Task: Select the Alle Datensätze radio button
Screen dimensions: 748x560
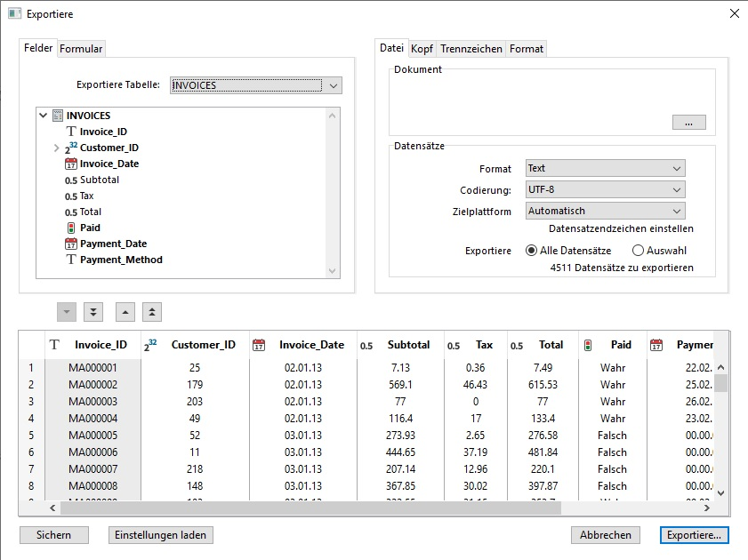Action: point(532,251)
